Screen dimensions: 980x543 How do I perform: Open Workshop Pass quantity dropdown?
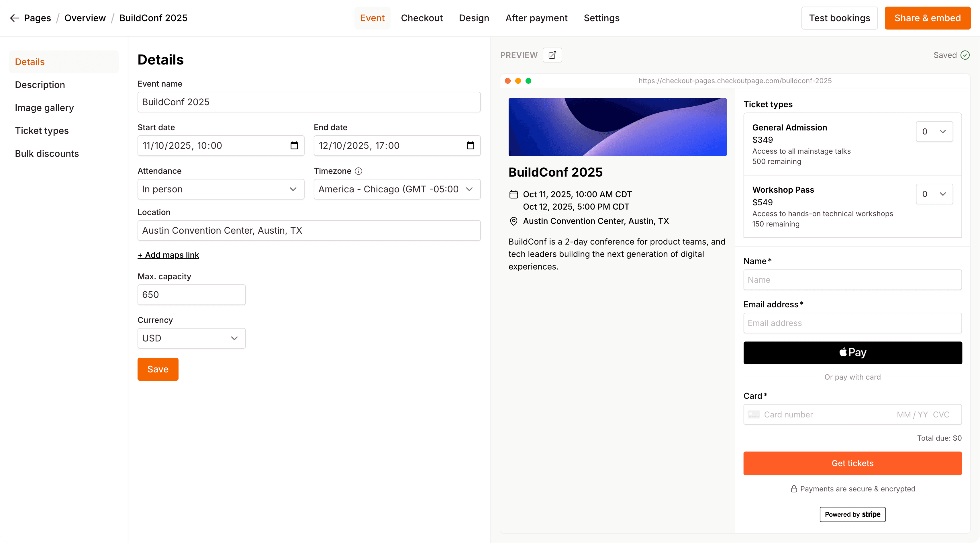934,194
